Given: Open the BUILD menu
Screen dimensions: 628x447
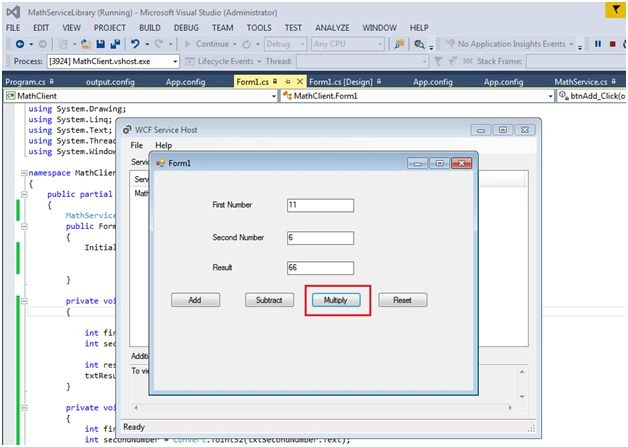Looking at the screenshot, I should pyautogui.click(x=150, y=28).
